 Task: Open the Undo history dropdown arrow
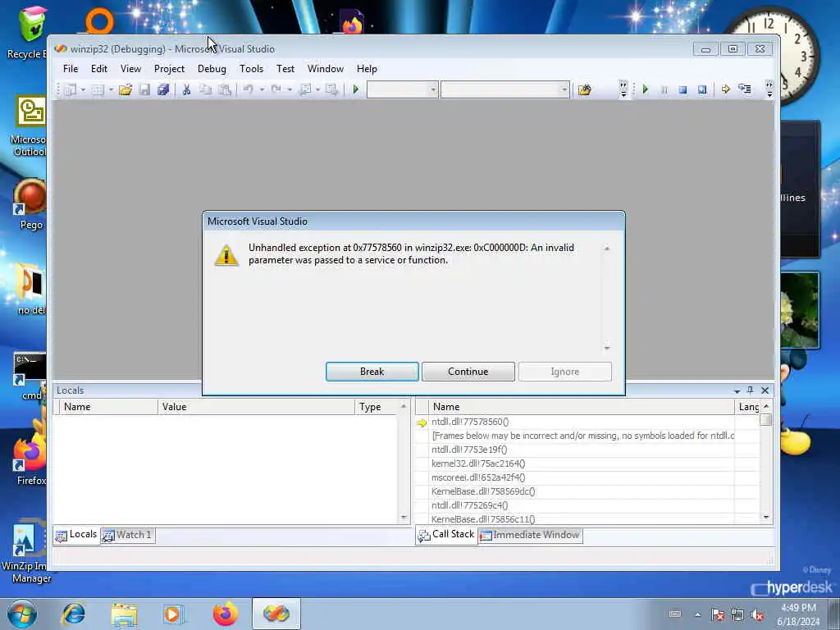(x=262, y=89)
